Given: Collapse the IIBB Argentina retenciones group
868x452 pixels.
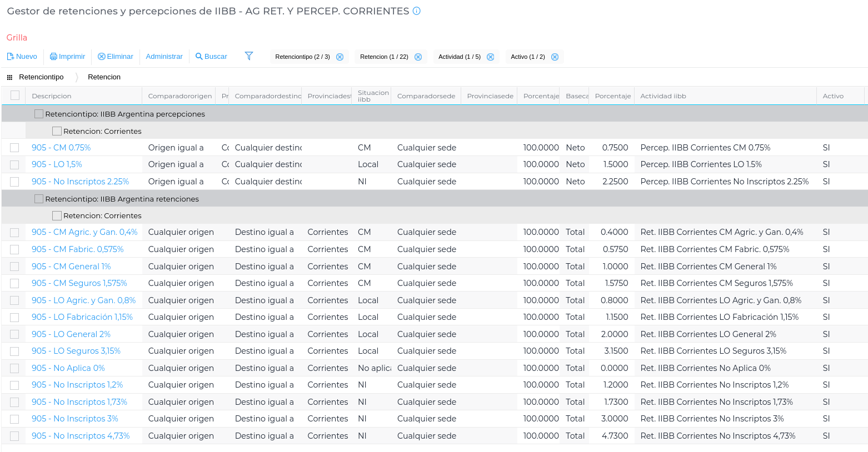Looking at the screenshot, I should click(39, 199).
